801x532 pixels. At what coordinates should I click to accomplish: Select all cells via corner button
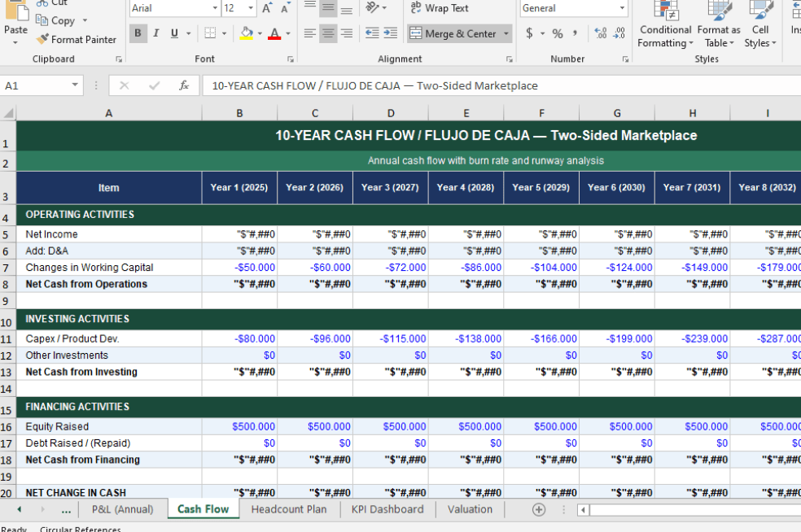pos(8,113)
